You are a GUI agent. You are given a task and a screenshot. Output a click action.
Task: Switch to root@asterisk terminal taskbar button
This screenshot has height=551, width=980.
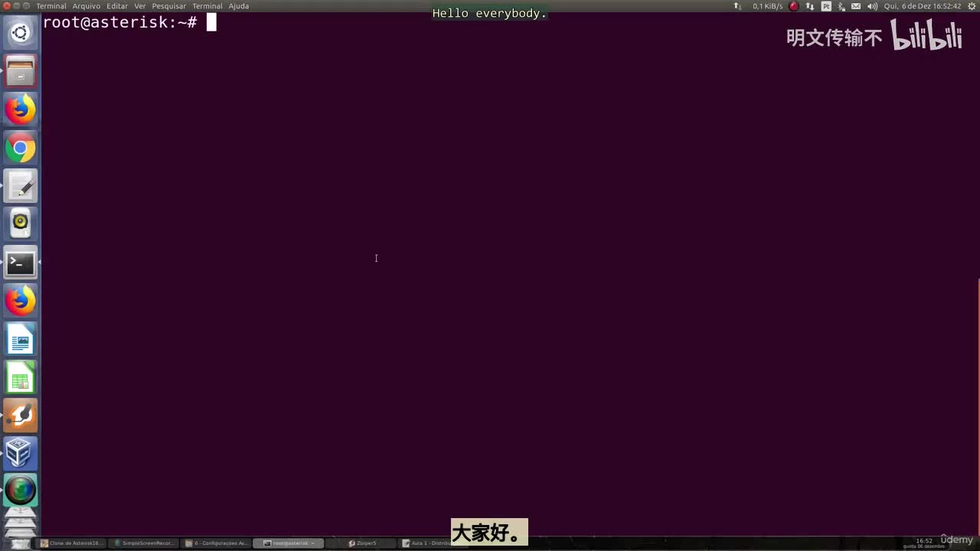(289, 543)
